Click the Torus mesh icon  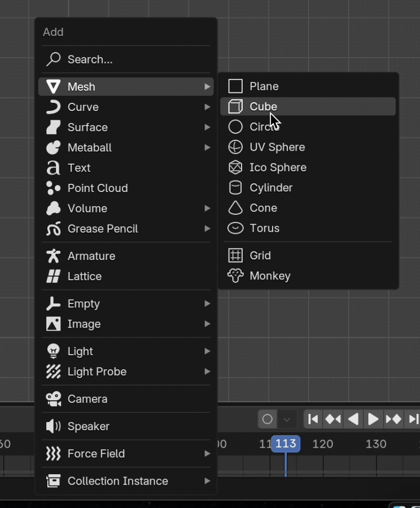235,228
